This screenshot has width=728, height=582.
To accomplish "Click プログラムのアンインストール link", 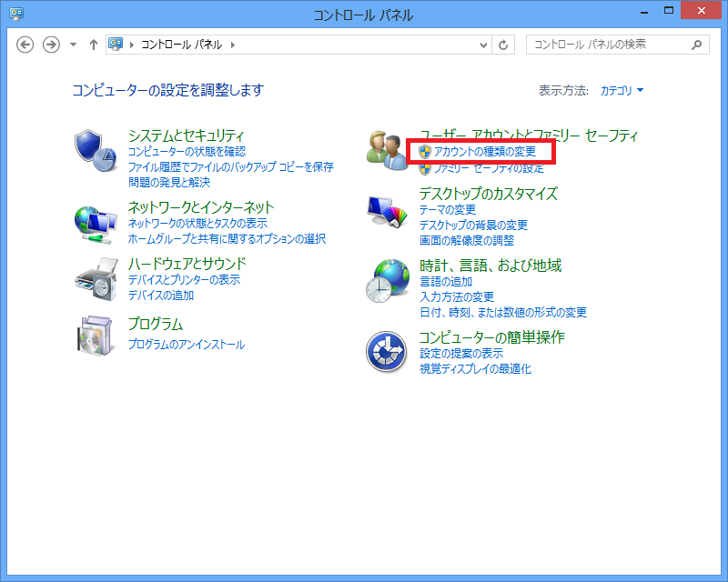I will coord(187,345).
